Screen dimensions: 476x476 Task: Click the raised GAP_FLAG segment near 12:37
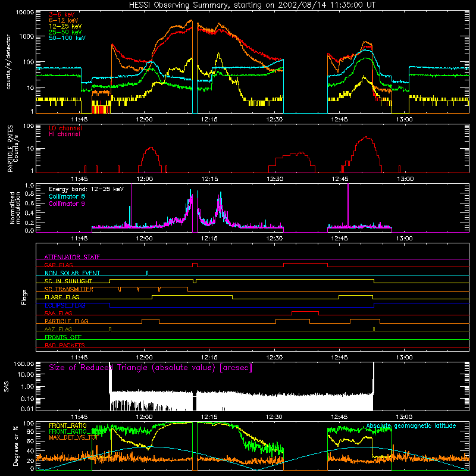(305, 264)
